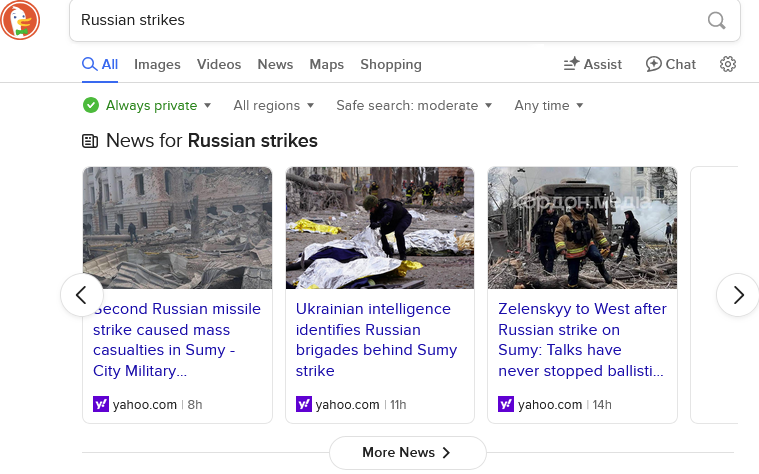The height and width of the screenshot is (474, 759).
Task: Click the search box containing Russian strikes
Action: [405, 20]
